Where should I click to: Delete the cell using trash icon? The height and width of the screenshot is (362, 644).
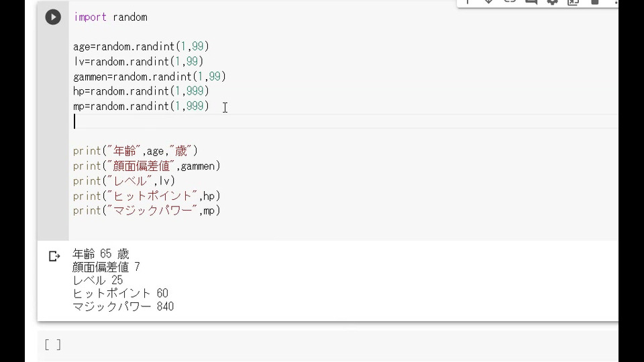tap(595, 1)
